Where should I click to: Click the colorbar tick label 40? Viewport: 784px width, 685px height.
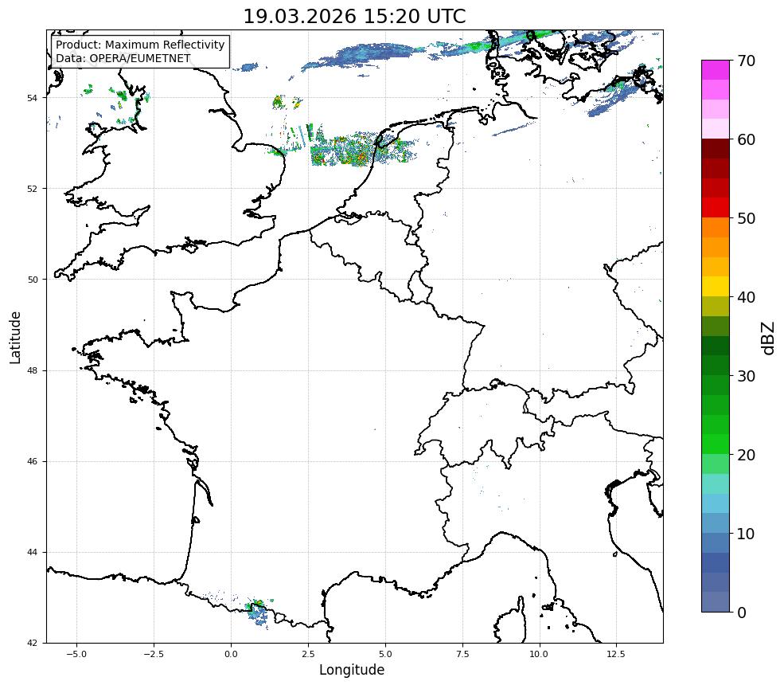746,297
